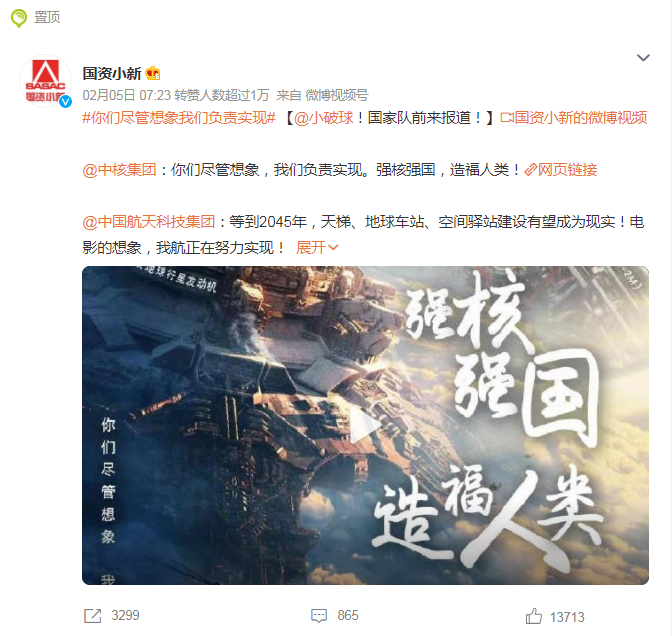Click the green pinned post icon
Viewport: 672px width, 636px height.
pos(18,18)
